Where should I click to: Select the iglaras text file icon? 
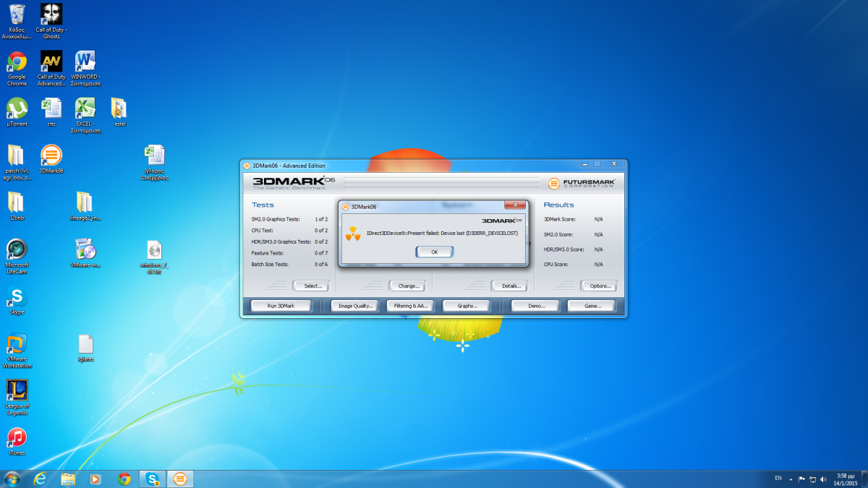[85, 348]
